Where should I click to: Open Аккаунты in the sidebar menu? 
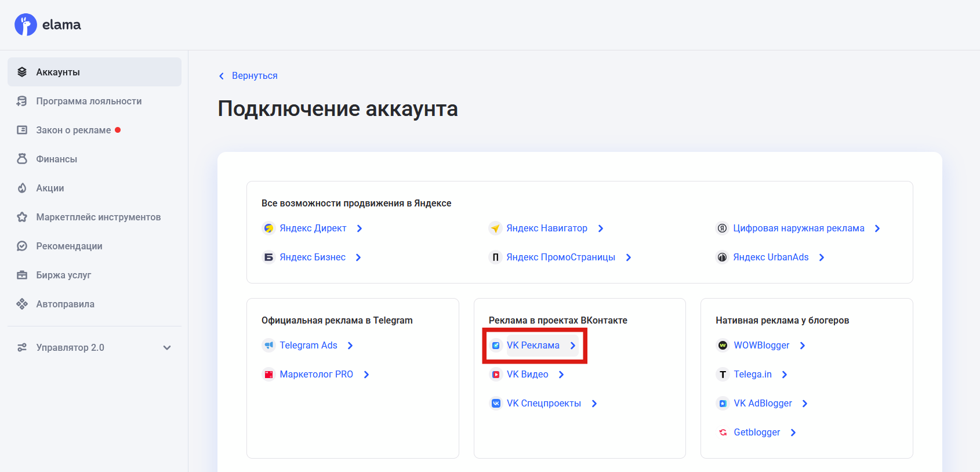coord(95,72)
